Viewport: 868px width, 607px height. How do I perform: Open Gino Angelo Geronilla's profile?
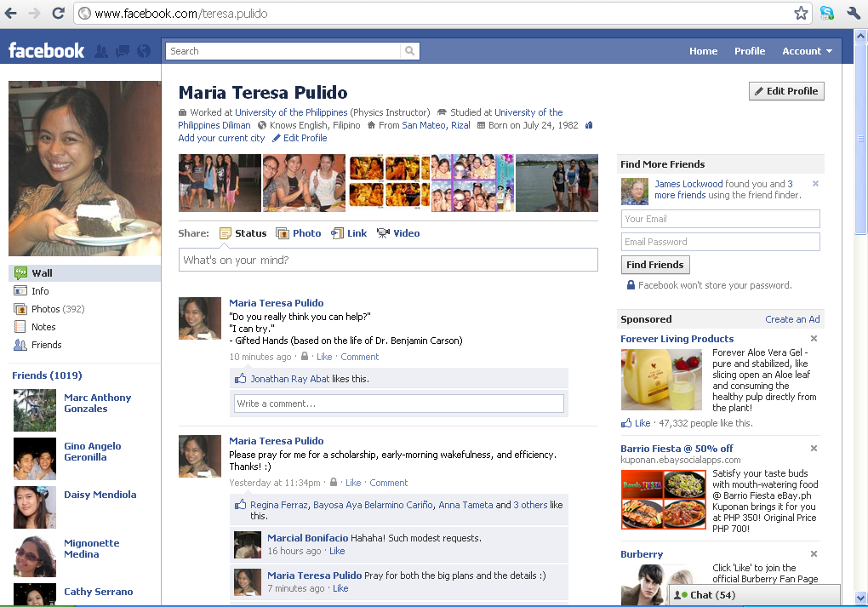tap(93, 451)
